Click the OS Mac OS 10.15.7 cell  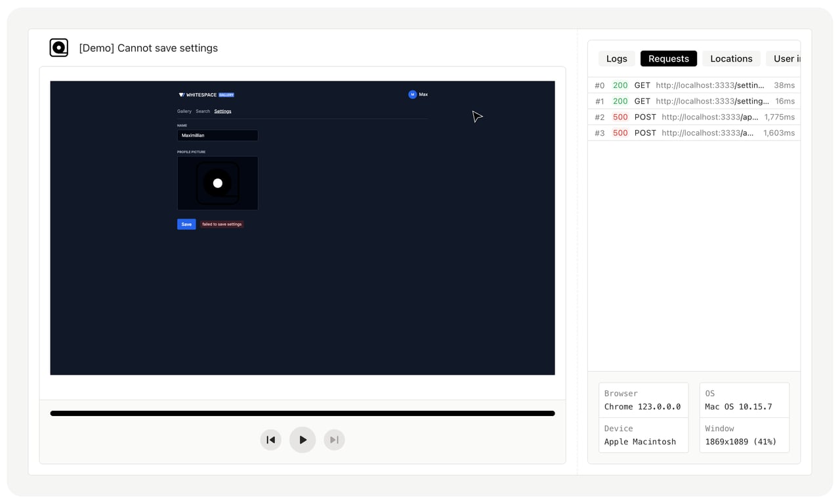coord(744,400)
